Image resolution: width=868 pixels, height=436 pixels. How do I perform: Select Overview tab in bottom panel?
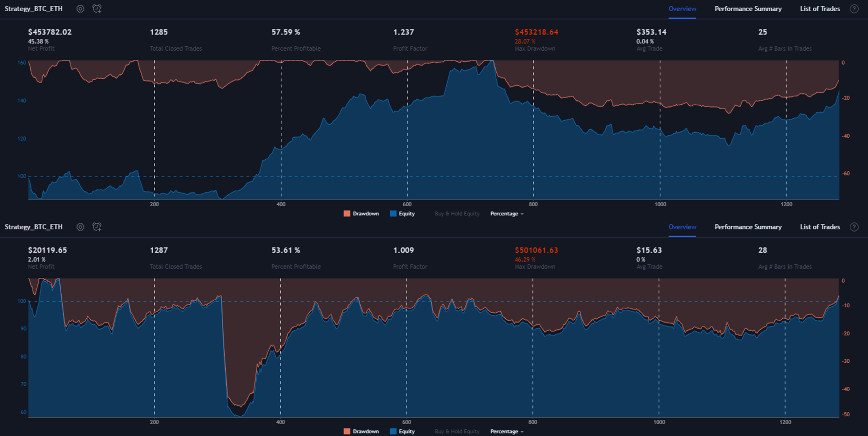[x=682, y=227]
